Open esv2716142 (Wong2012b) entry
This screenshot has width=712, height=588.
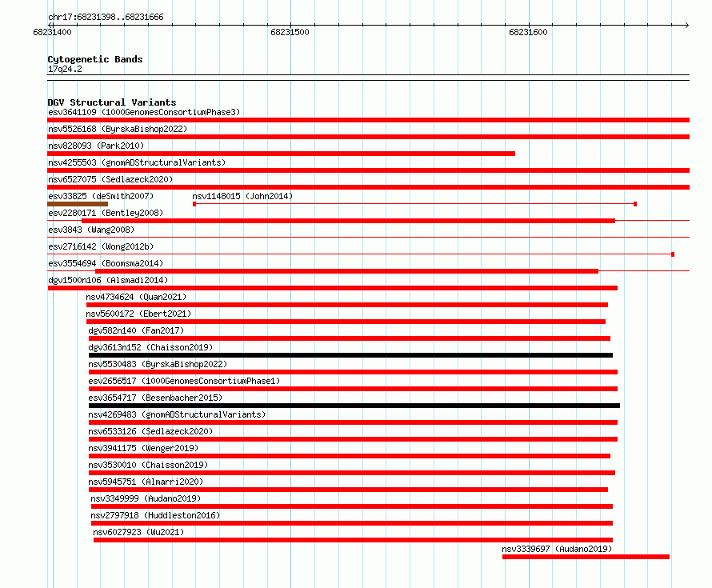click(101, 246)
